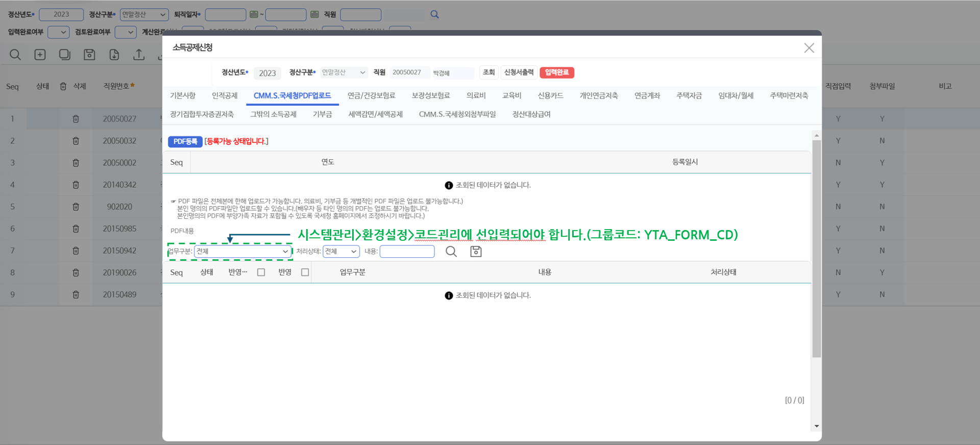Screen dimensions: 980x445
Task: Click the 신청서출력 button
Action: tap(519, 72)
